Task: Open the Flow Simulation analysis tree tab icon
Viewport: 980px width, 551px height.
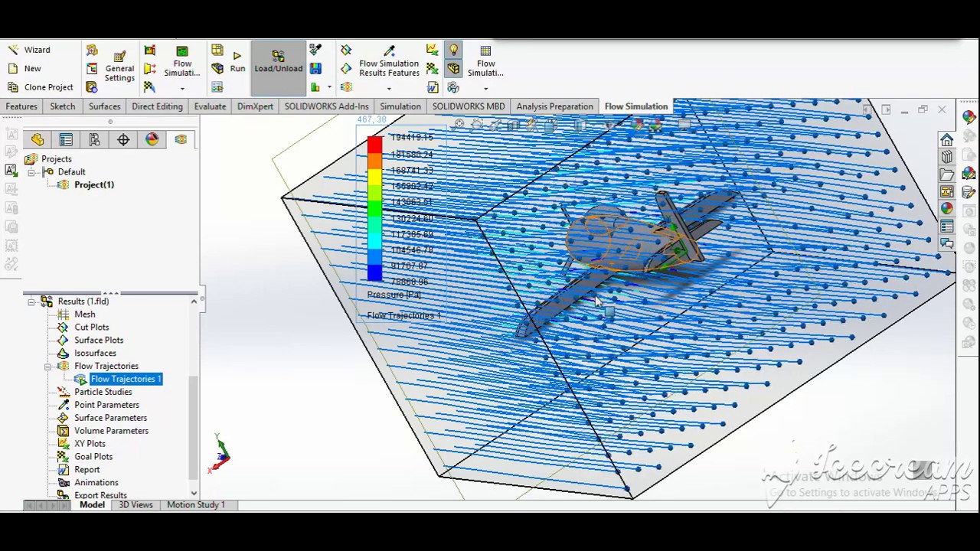Action: 181,139
